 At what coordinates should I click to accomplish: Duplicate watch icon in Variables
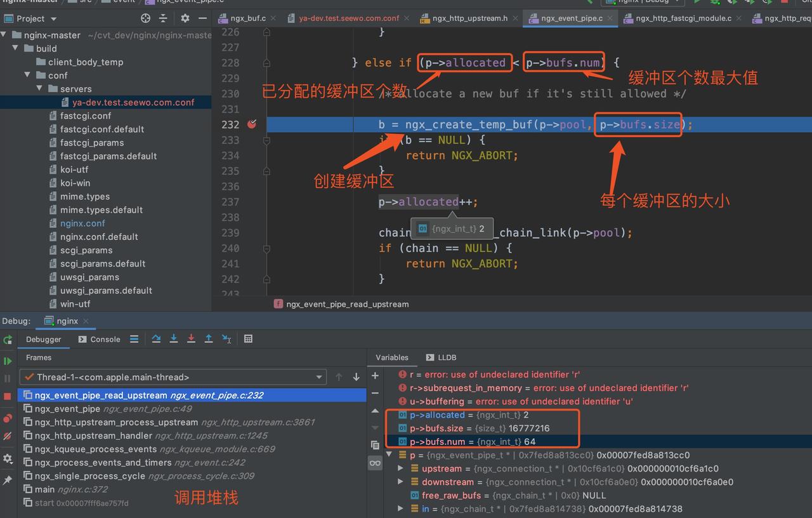[x=375, y=445]
